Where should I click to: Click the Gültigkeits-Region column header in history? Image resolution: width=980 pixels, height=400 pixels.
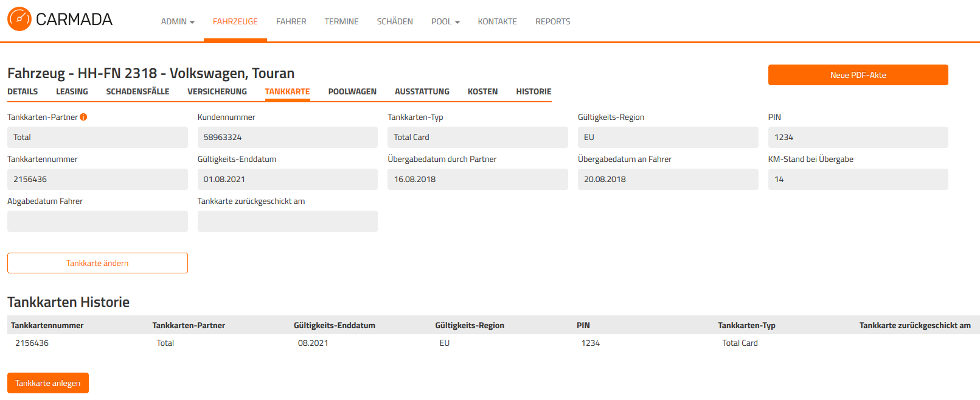(x=470, y=325)
